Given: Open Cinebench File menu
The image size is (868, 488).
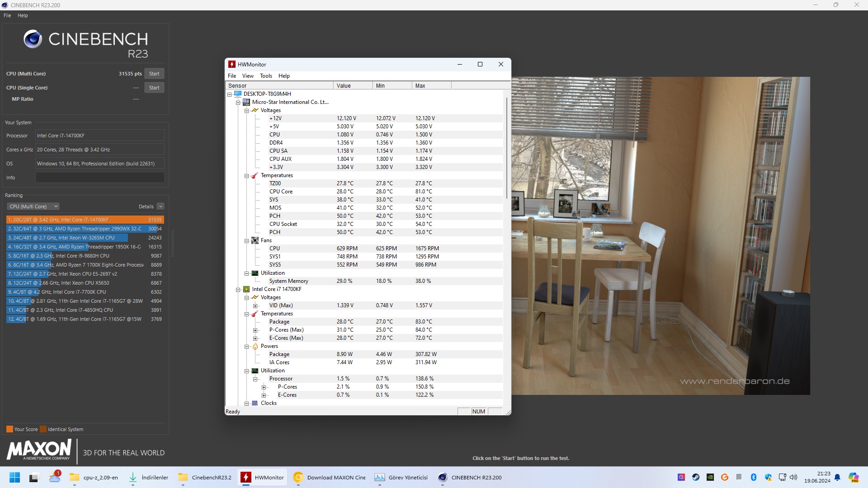Looking at the screenshot, I should [x=7, y=15].
